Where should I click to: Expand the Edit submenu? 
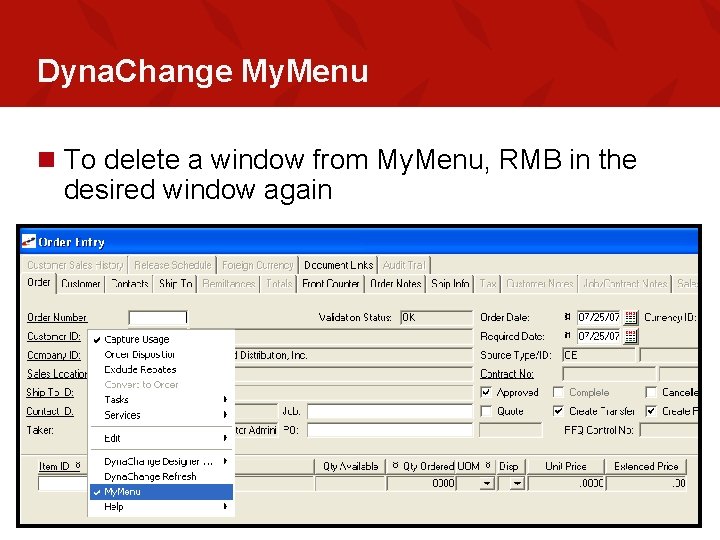tap(161, 438)
